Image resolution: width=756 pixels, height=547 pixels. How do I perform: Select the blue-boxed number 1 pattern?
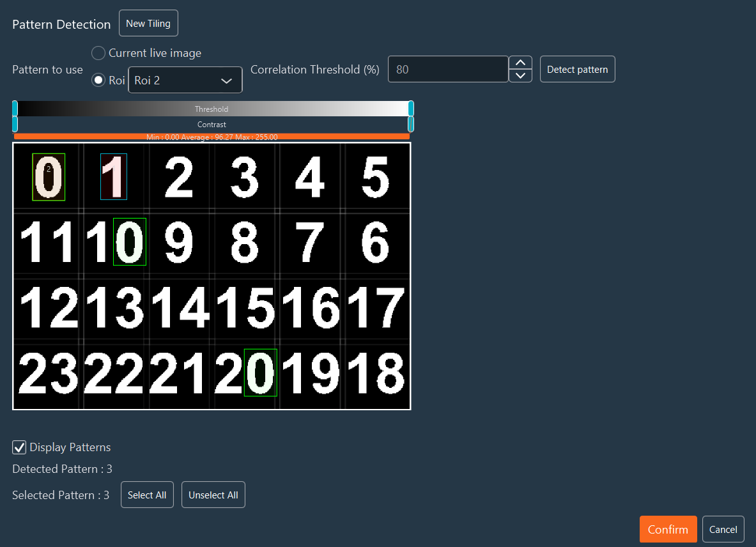tap(114, 177)
